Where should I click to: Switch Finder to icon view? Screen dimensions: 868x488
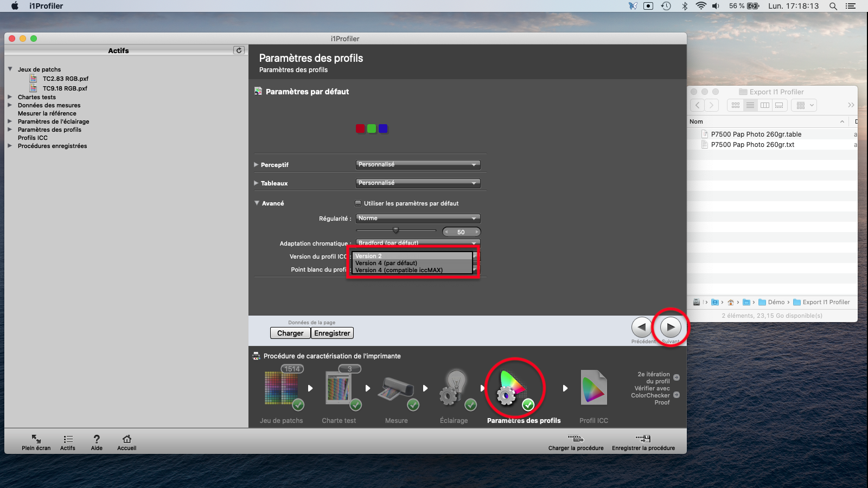(x=736, y=105)
